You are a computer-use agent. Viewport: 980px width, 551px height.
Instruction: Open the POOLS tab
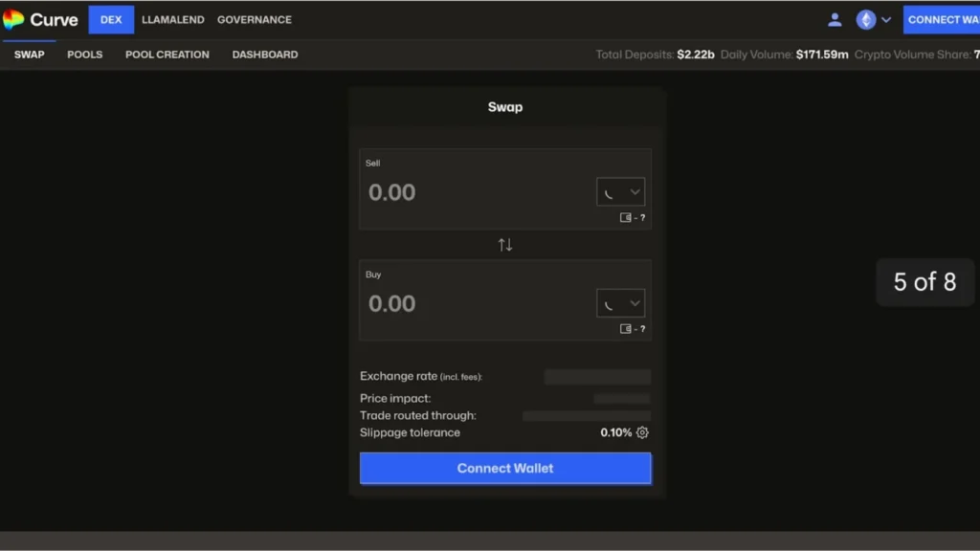click(84, 55)
